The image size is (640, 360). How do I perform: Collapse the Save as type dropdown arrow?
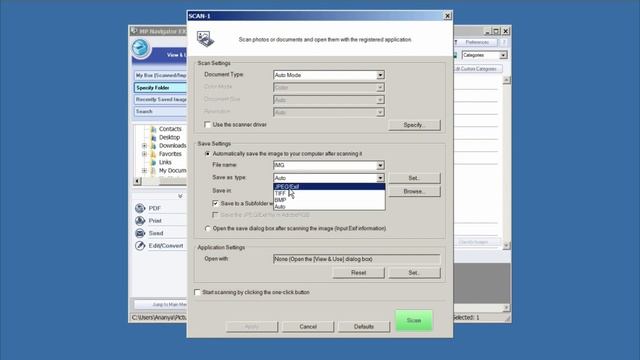[x=380, y=178]
